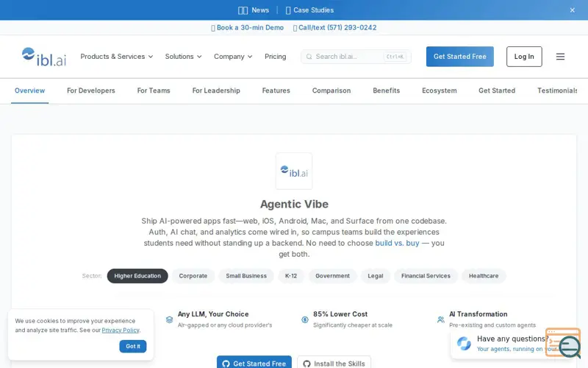Go to the Ecosystem tab
This screenshot has width=588, height=368.
[439, 91]
